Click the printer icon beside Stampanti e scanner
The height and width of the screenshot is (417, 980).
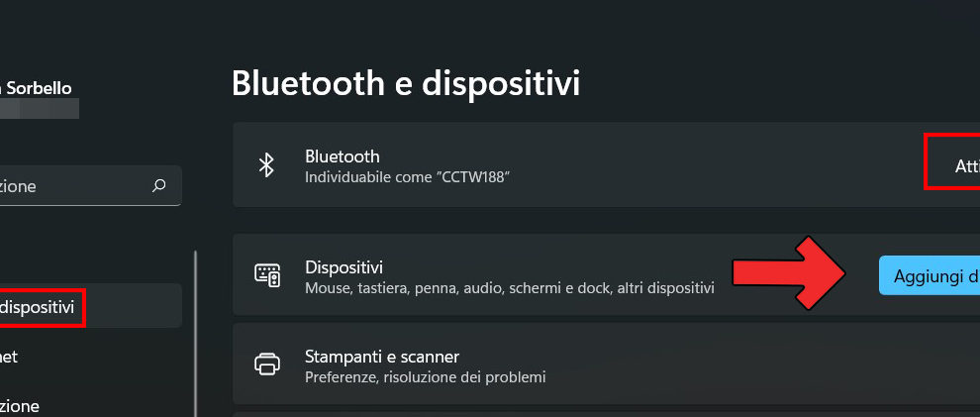(267, 365)
